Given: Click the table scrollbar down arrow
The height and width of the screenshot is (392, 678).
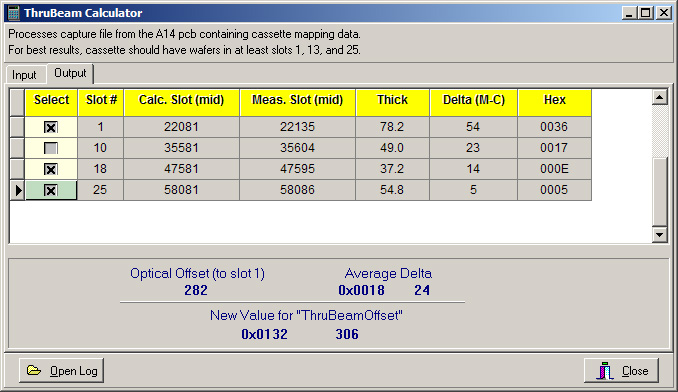Looking at the screenshot, I should coord(659,235).
